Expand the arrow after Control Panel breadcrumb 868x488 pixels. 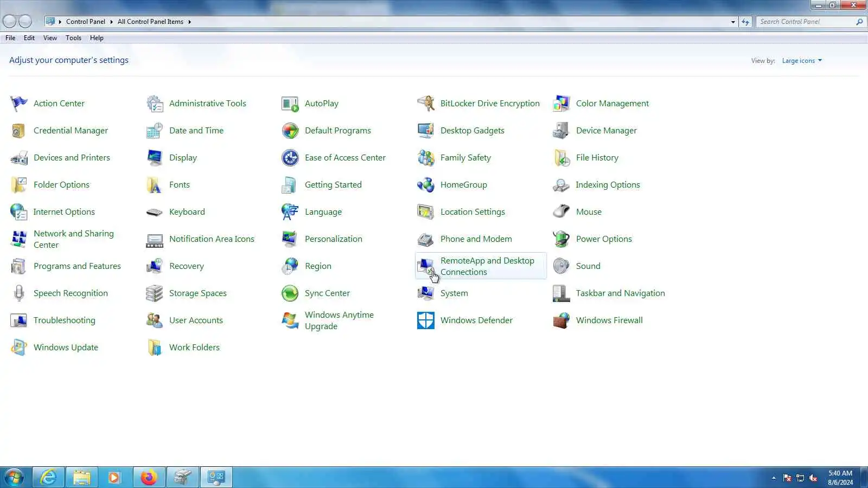(111, 22)
